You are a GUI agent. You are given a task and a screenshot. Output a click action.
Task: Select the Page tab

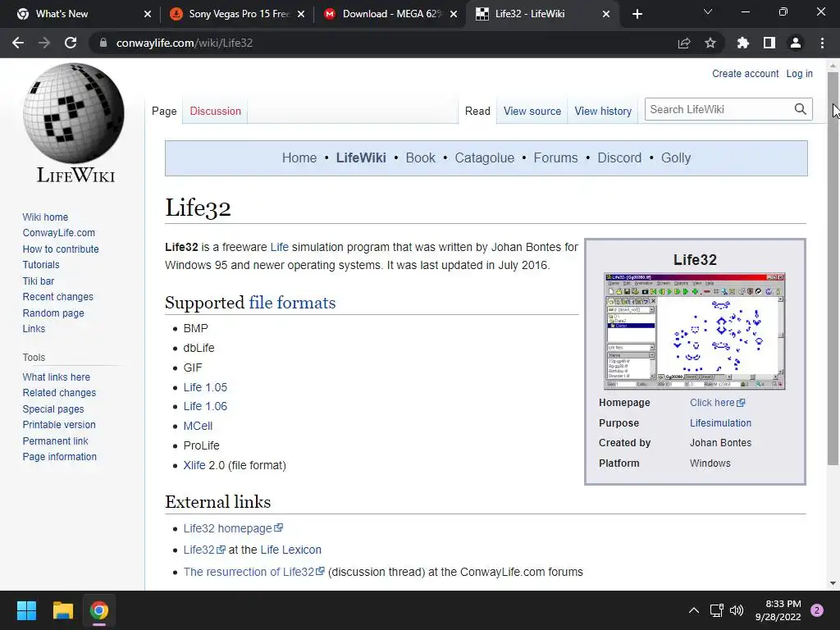[x=164, y=111]
